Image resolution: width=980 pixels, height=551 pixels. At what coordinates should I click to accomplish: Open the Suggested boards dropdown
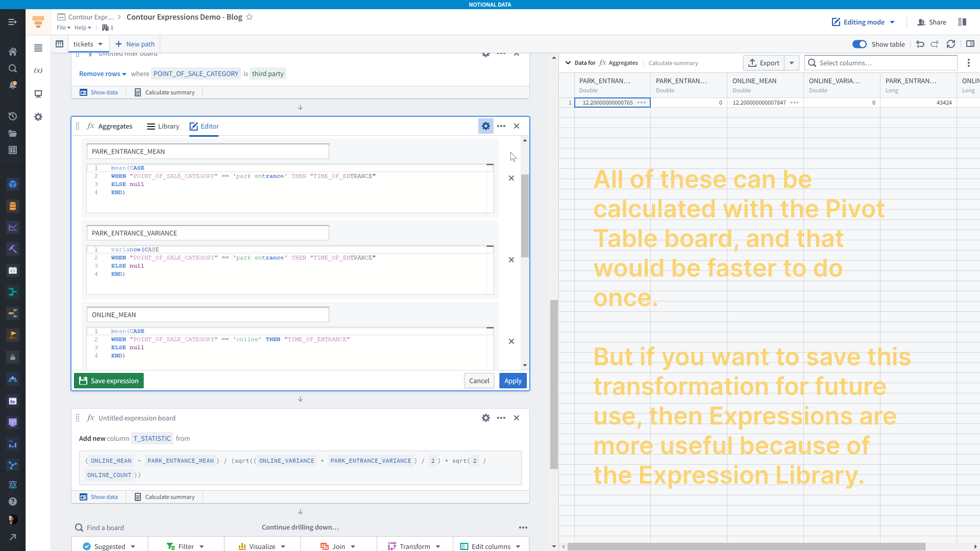(110, 546)
